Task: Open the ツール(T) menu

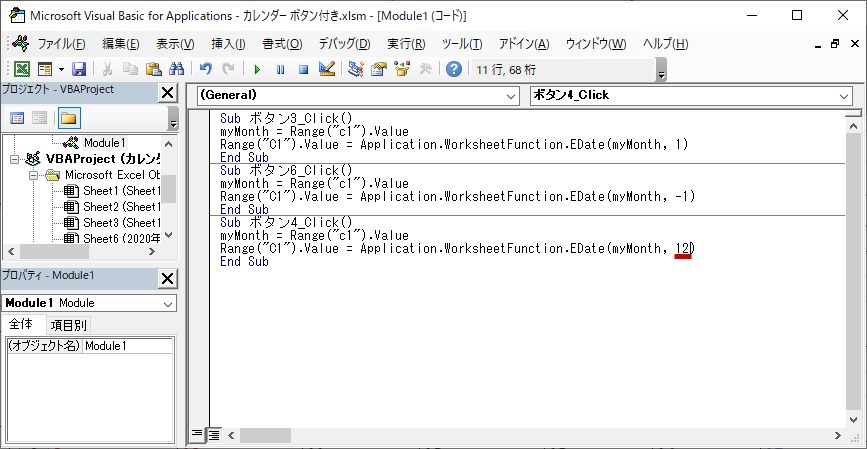Action: (462, 44)
